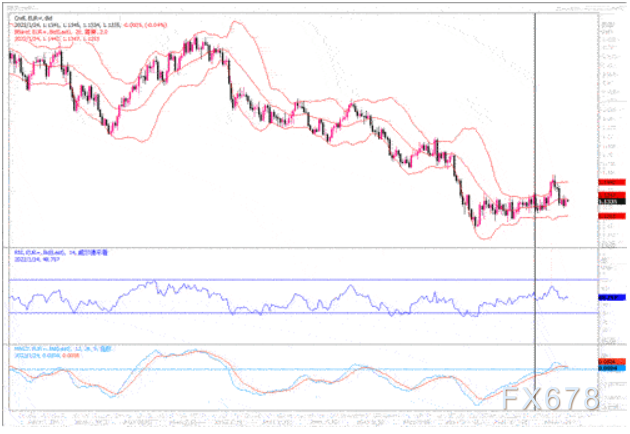The height and width of the screenshot is (434, 630).
Task: Click the blue RSI indicator legend label
Action: [x=61, y=253]
